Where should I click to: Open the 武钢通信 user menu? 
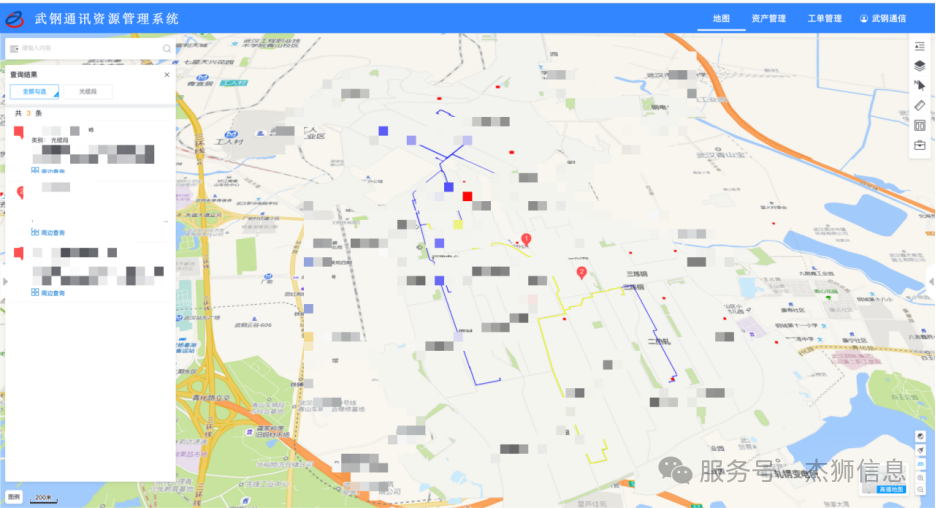(x=883, y=19)
